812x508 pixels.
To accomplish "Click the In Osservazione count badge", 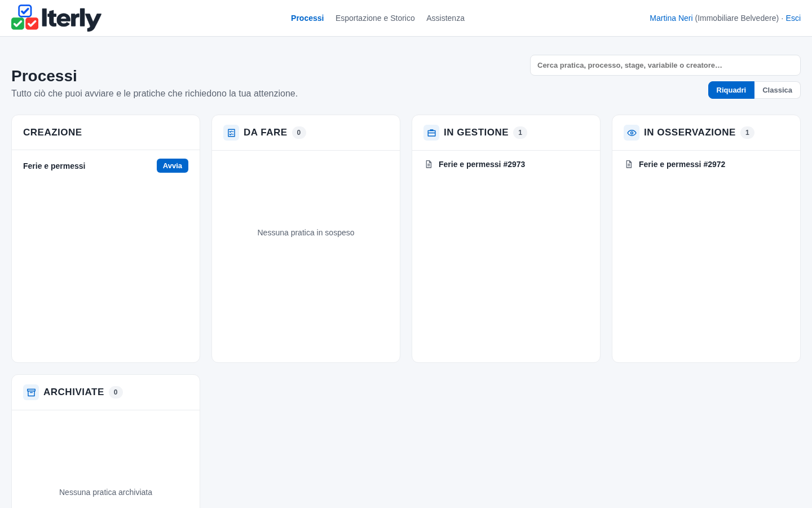I will (x=747, y=133).
